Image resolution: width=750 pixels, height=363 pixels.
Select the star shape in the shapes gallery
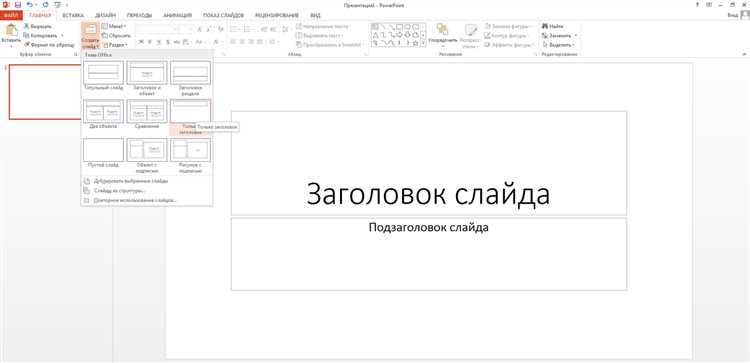(x=415, y=43)
